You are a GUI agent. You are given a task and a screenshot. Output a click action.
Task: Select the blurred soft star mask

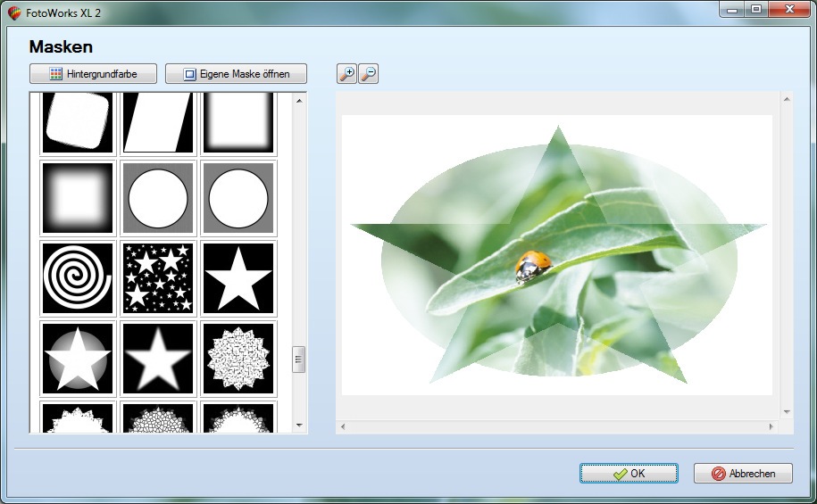click(158, 359)
